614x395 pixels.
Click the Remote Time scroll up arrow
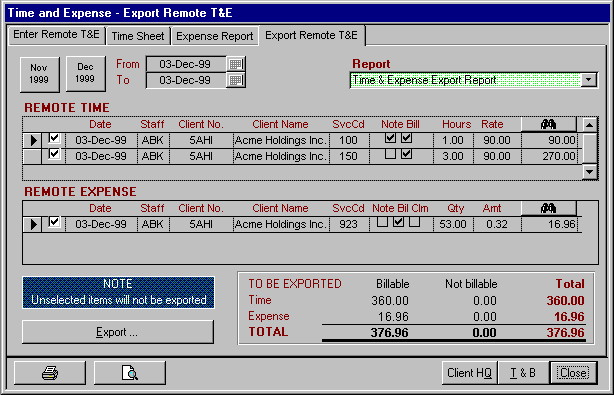pos(589,125)
